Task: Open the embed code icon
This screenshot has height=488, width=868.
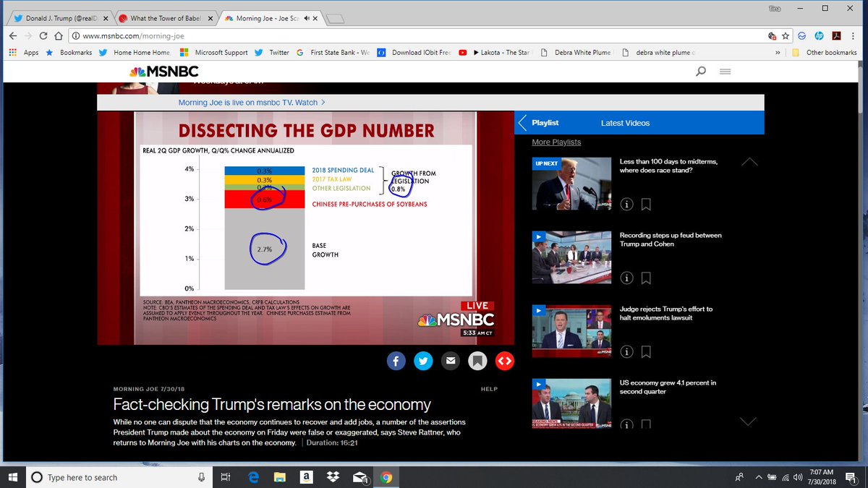Action: point(505,360)
